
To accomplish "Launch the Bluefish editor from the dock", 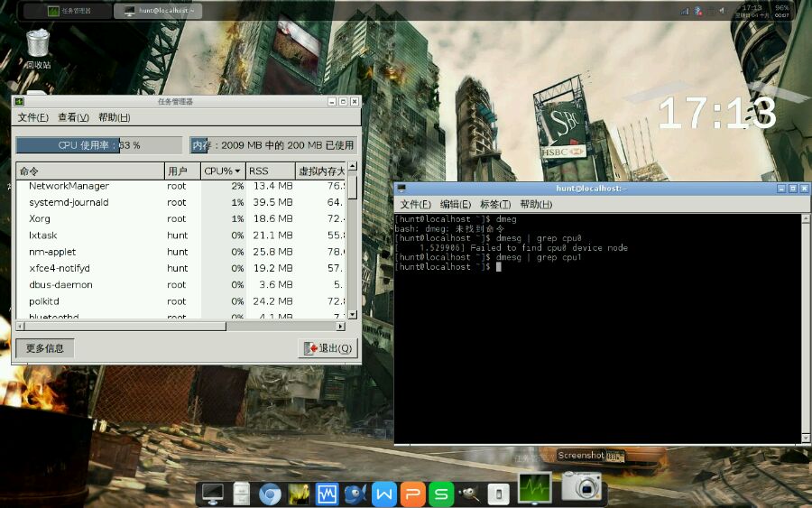I will pos(355,494).
